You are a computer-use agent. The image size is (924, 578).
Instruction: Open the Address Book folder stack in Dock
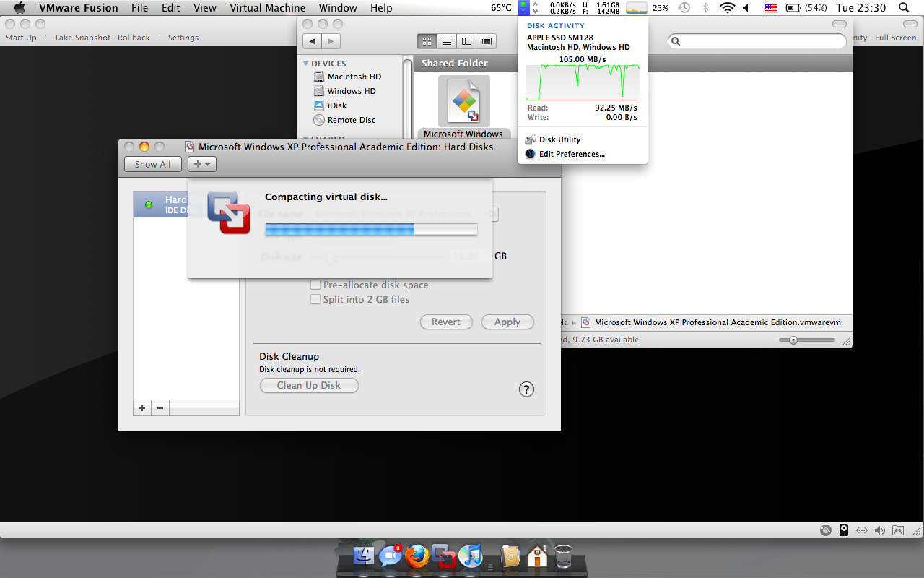click(x=510, y=556)
